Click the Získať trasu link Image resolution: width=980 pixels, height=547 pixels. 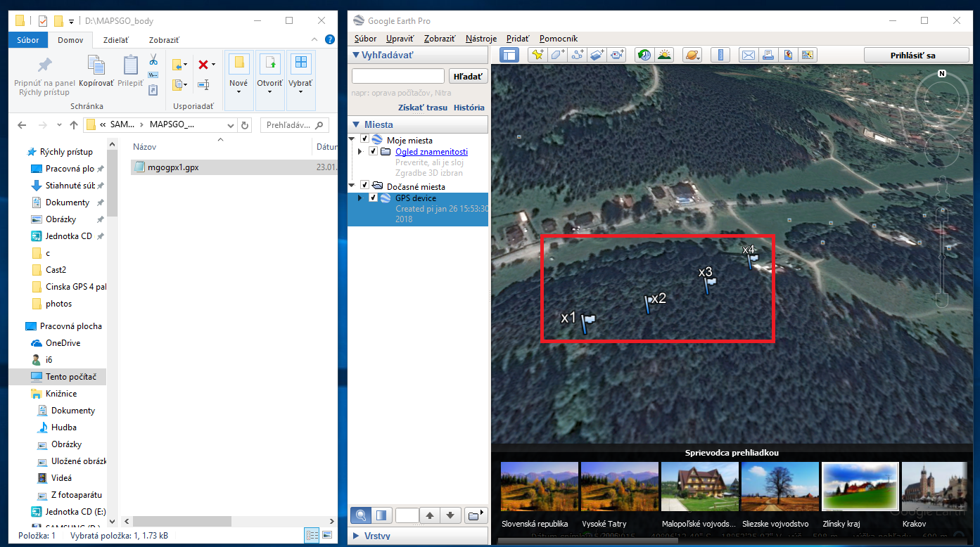[422, 108]
